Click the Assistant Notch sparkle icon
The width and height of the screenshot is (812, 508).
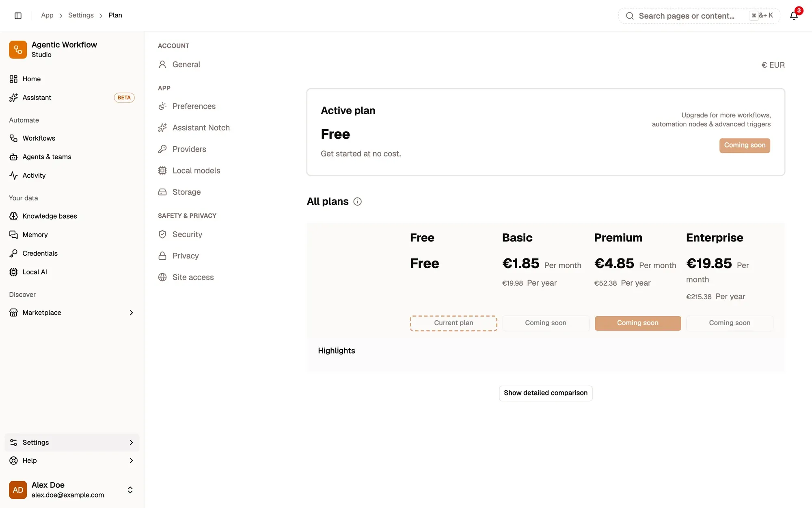click(x=162, y=128)
